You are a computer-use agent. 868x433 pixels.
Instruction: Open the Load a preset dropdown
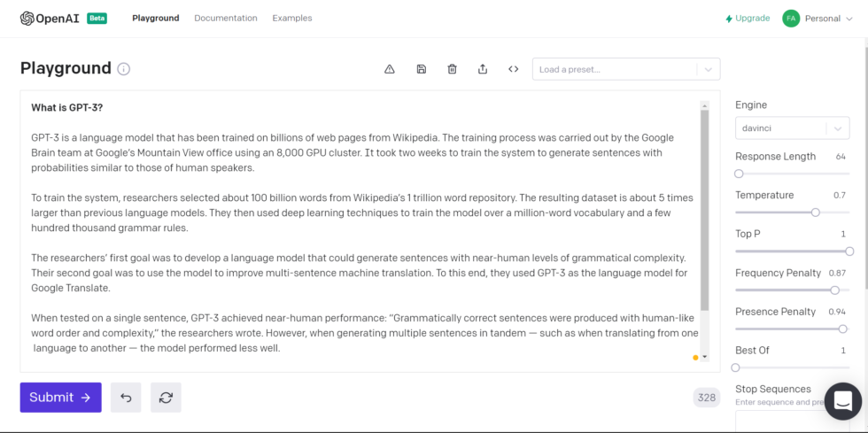(626, 69)
